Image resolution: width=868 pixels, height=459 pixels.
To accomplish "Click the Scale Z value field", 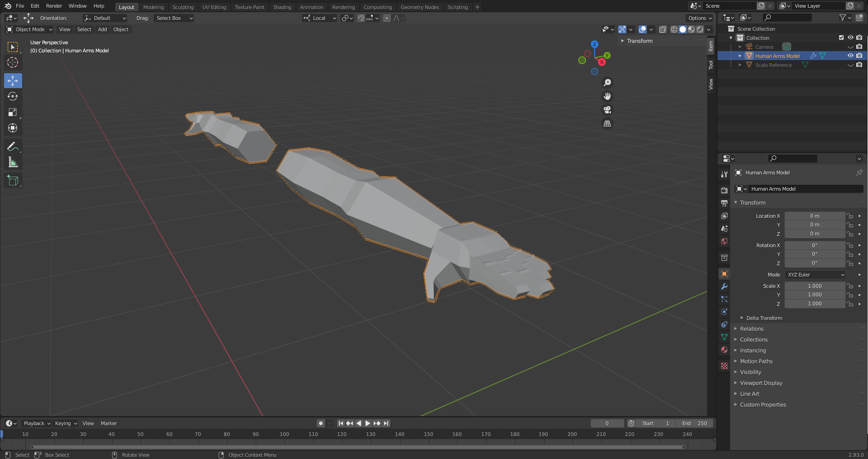I will (x=815, y=304).
